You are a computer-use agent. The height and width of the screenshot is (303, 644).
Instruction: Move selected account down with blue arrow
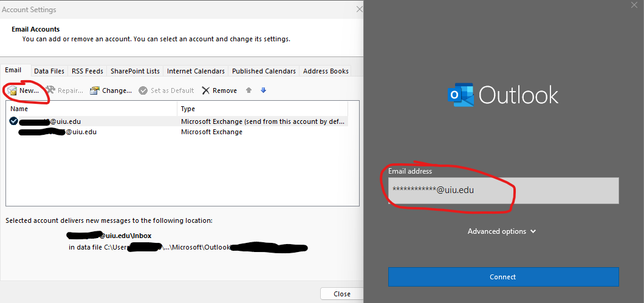(264, 90)
